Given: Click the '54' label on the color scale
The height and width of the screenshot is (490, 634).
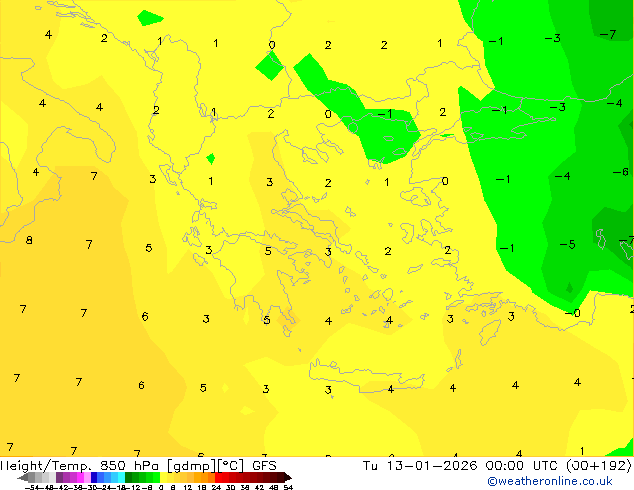Looking at the screenshot, I should (x=288, y=488).
